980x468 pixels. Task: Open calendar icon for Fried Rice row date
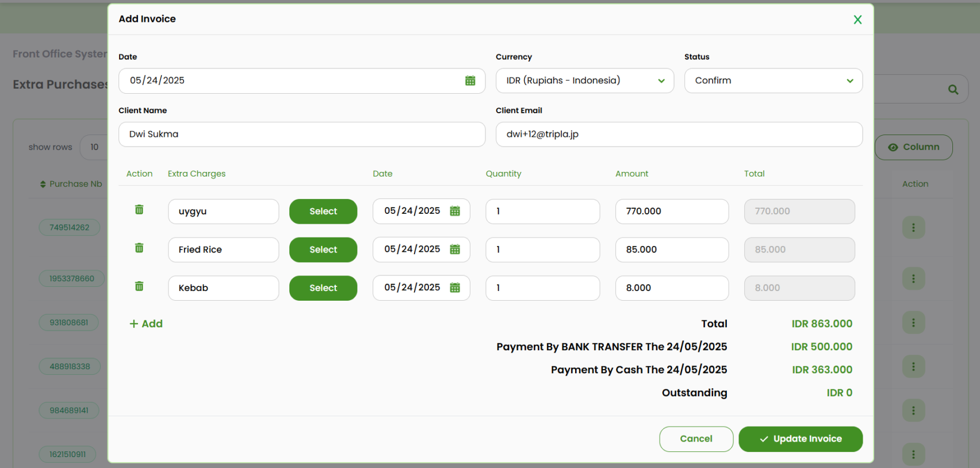pyautogui.click(x=455, y=250)
